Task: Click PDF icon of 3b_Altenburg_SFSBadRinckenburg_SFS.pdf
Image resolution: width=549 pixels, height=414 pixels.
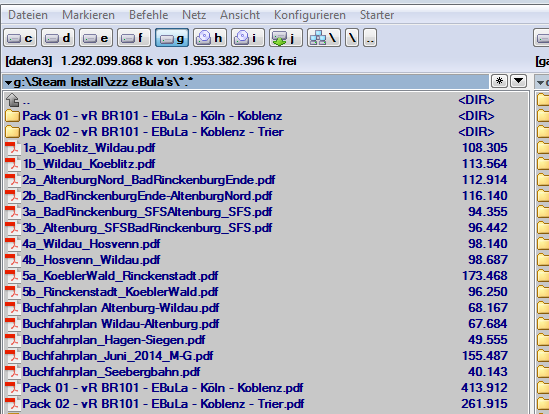Action: click(12, 228)
